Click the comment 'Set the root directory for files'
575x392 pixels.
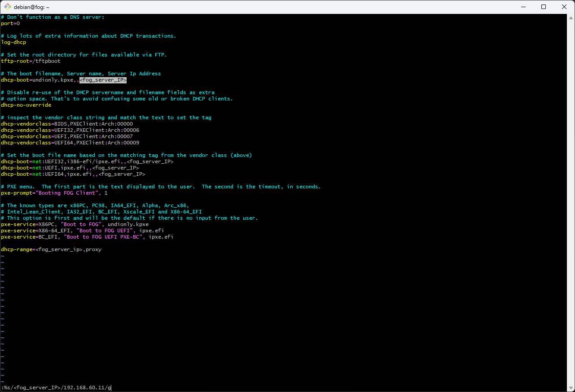(x=84, y=55)
